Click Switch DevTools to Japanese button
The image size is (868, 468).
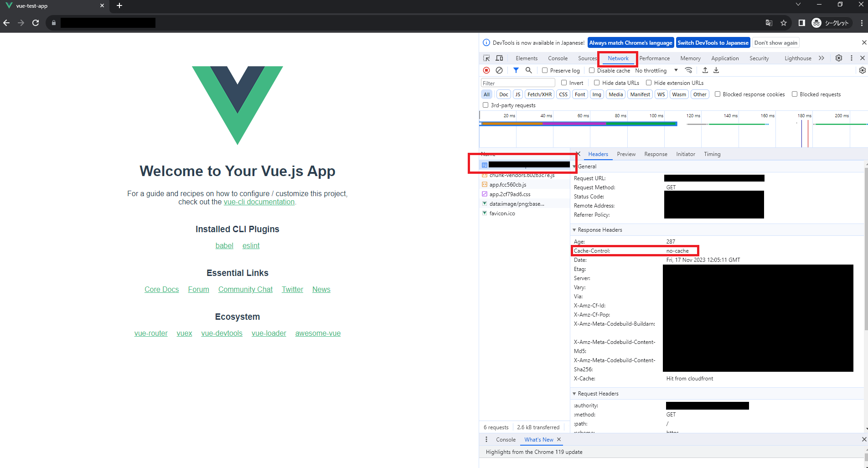(713, 42)
